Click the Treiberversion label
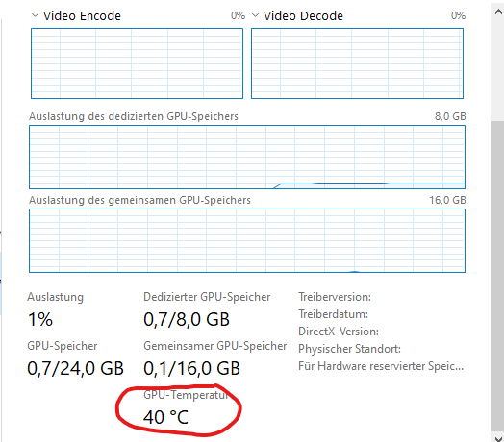Screen dimensions: 504x442 [x=335, y=297]
